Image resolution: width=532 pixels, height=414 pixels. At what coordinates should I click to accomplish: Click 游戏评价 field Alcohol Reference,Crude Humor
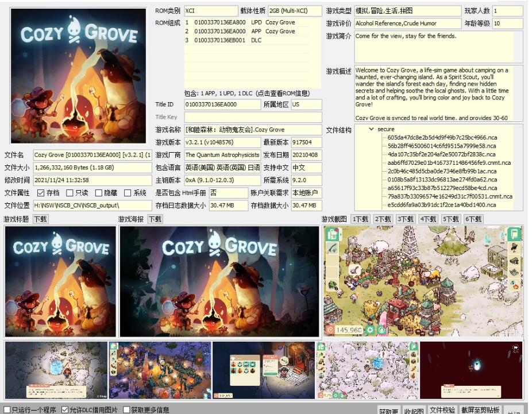(x=407, y=24)
